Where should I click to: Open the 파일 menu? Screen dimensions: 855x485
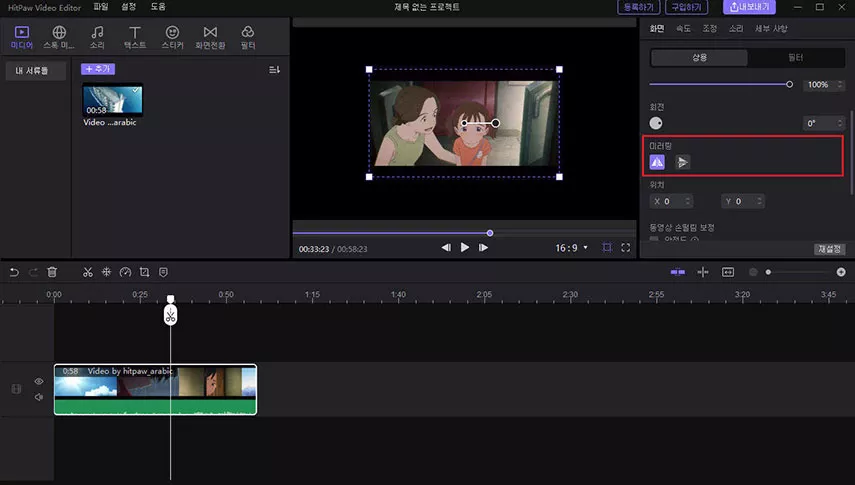pos(101,7)
